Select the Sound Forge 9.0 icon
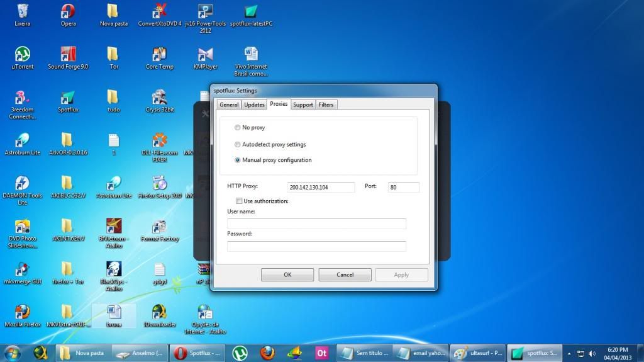Screen dimensions: 644x362 68,57
